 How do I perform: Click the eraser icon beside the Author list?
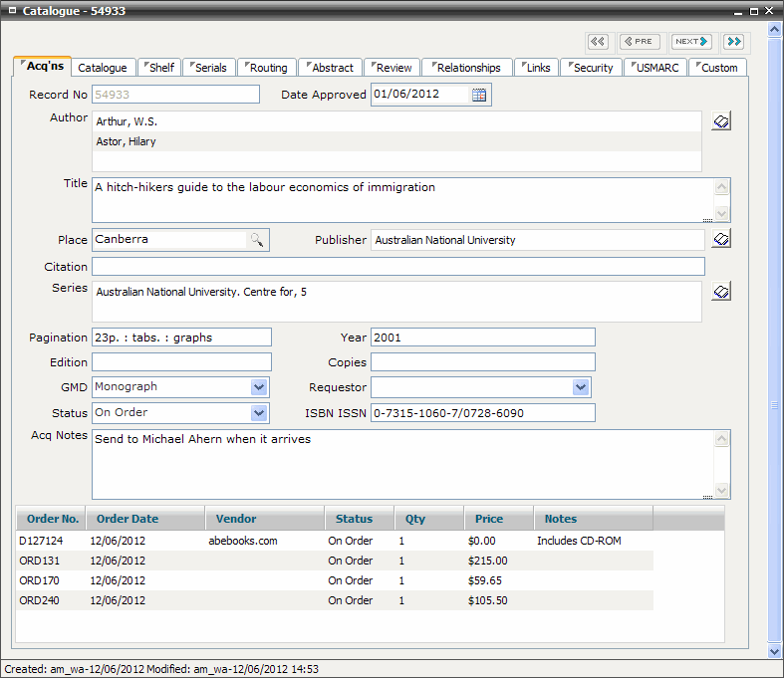point(721,121)
